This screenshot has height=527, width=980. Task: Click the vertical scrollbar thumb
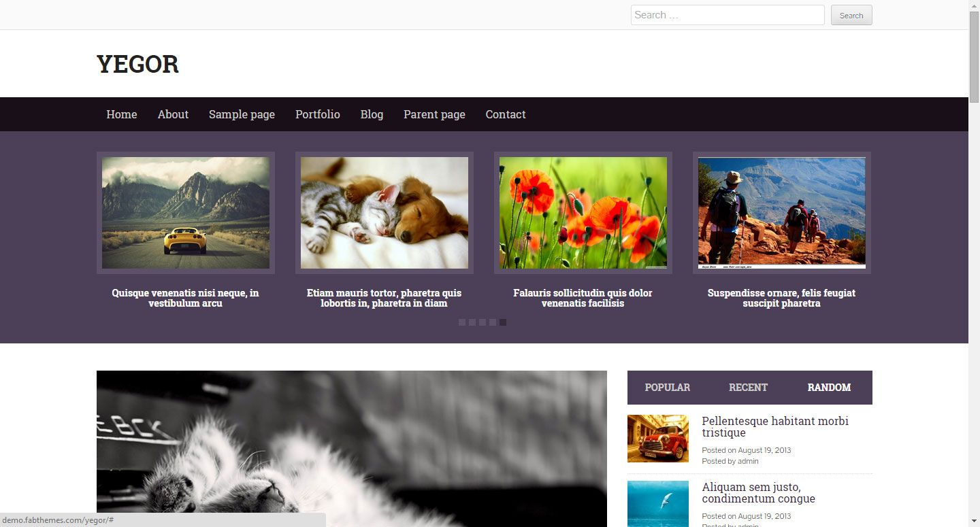click(x=974, y=57)
